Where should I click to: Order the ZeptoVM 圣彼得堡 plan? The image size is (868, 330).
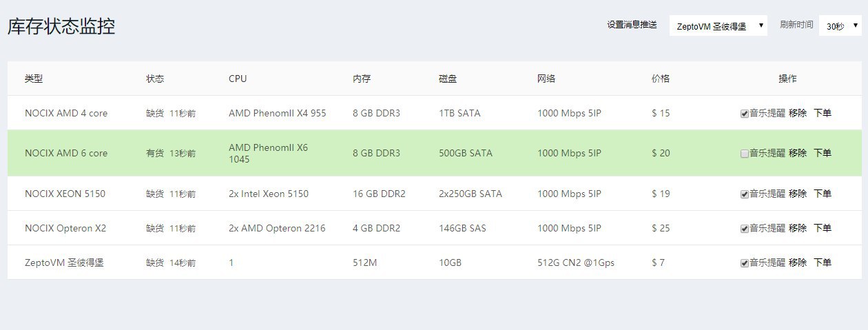(x=823, y=262)
